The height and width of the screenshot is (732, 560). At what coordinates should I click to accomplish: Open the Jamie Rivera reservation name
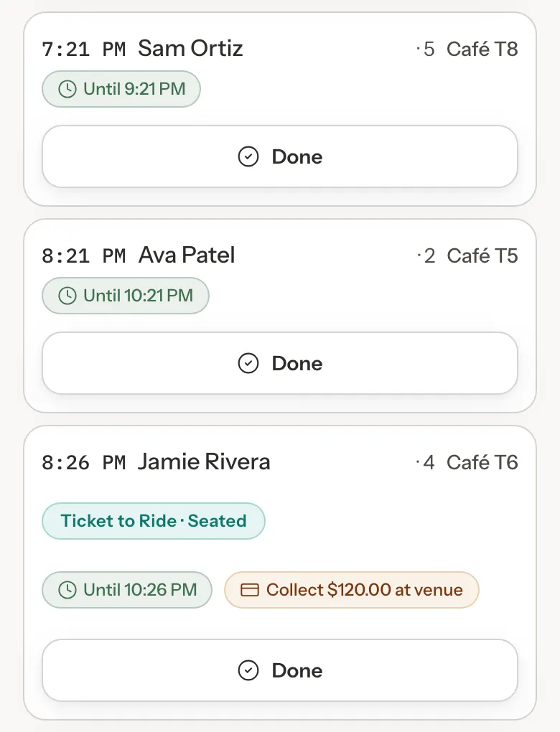[x=204, y=462]
